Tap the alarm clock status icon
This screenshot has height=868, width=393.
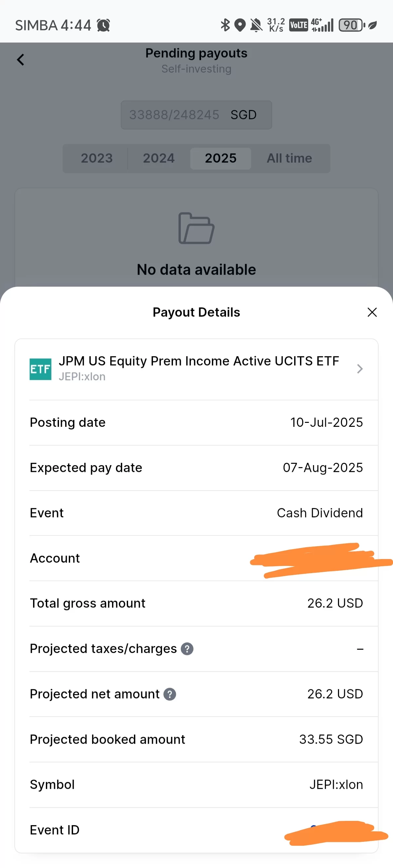point(103,25)
